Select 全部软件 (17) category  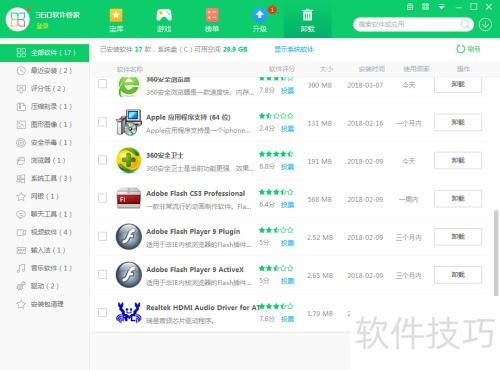[44, 53]
